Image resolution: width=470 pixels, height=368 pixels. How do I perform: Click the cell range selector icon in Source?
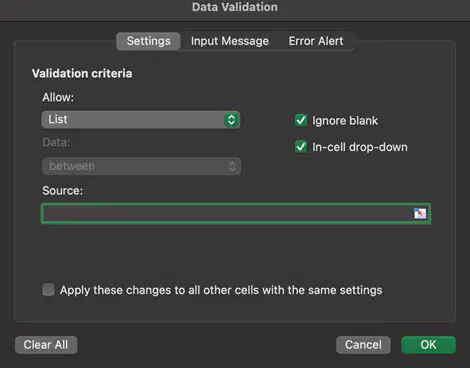(x=420, y=213)
